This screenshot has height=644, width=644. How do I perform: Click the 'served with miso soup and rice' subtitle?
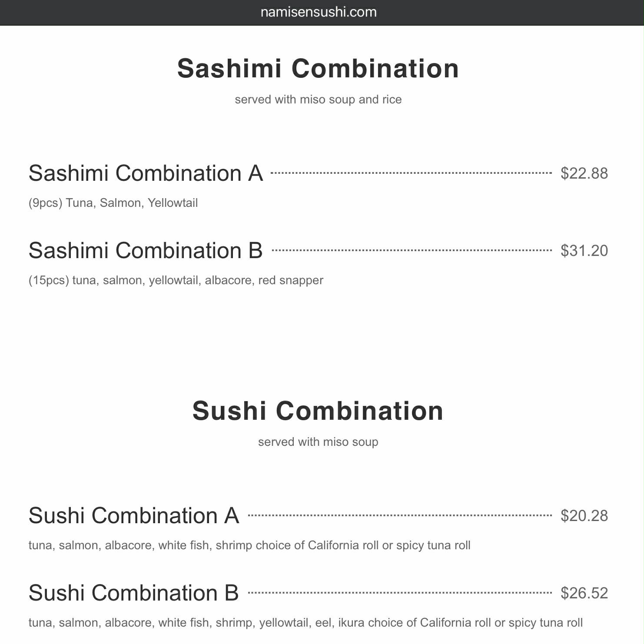pos(318,100)
